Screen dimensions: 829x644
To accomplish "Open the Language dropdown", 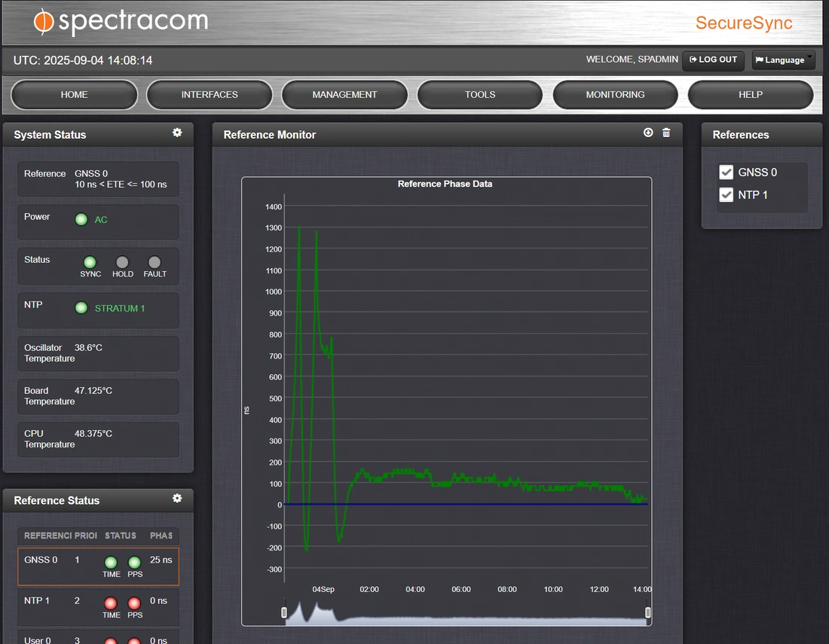I will point(783,60).
